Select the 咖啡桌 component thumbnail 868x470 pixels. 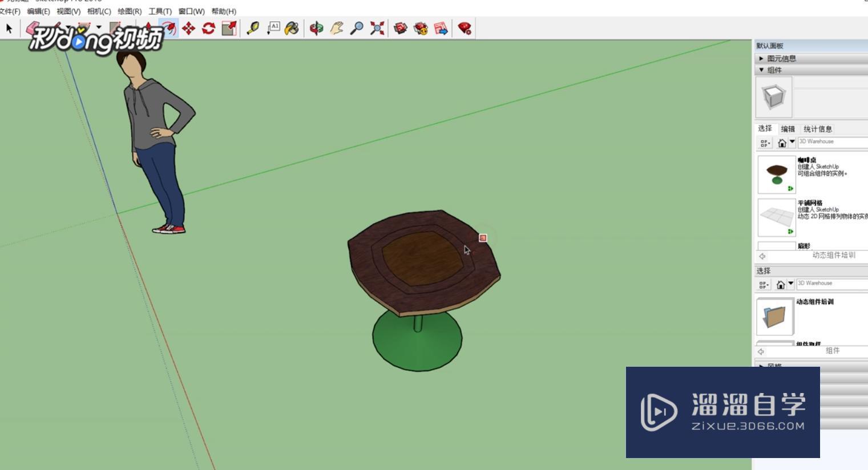pos(777,174)
